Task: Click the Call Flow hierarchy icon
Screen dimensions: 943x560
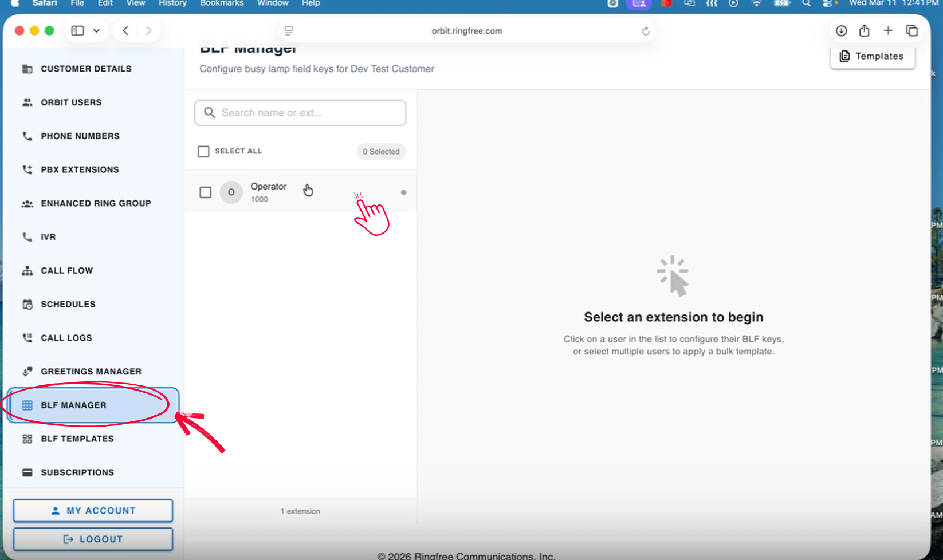Action: coord(27,271)
